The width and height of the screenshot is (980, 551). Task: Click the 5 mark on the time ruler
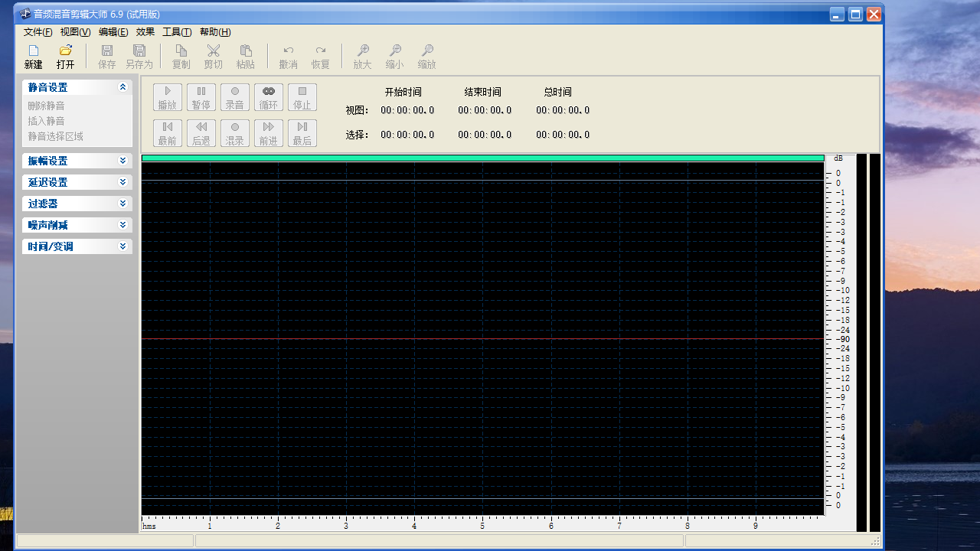click(x=482, y=525)
